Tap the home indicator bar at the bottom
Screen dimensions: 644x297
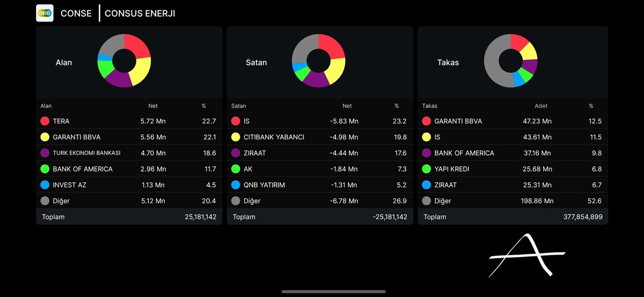[x=333, y=292]
